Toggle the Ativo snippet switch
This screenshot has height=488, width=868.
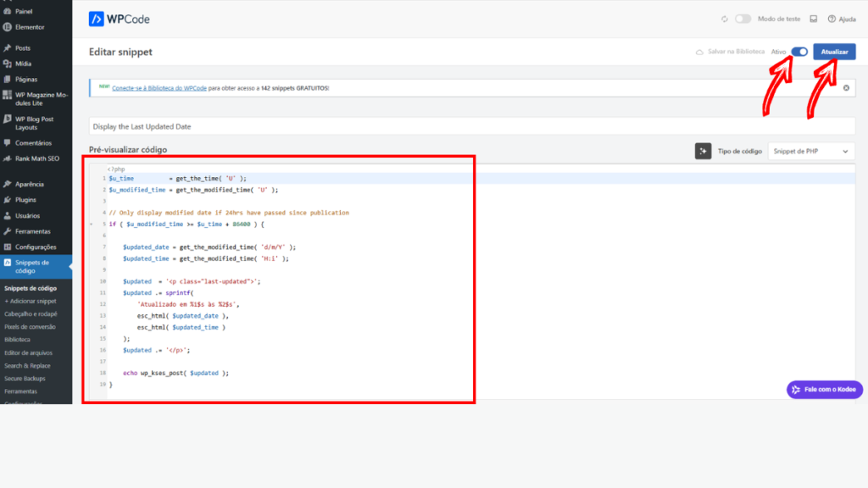point(798,52)
